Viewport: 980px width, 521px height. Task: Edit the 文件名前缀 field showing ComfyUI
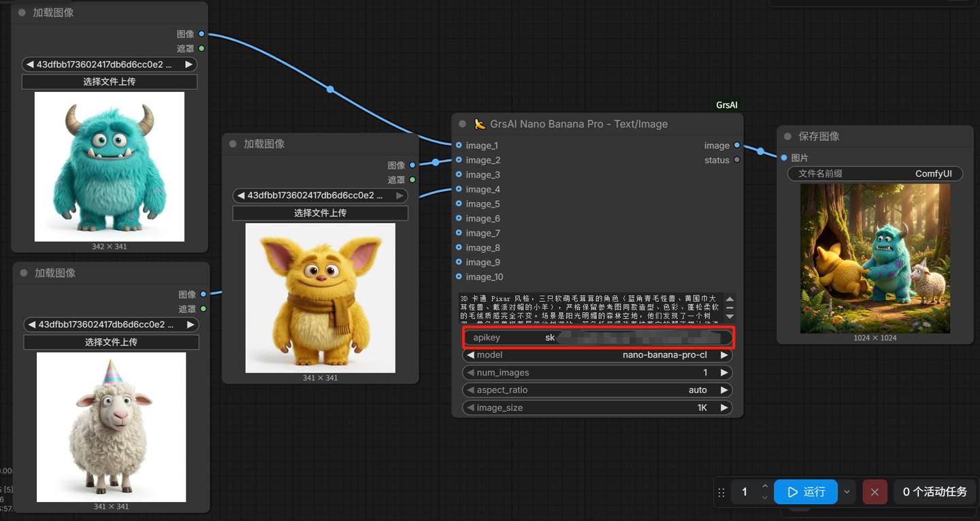click(875, 173)
